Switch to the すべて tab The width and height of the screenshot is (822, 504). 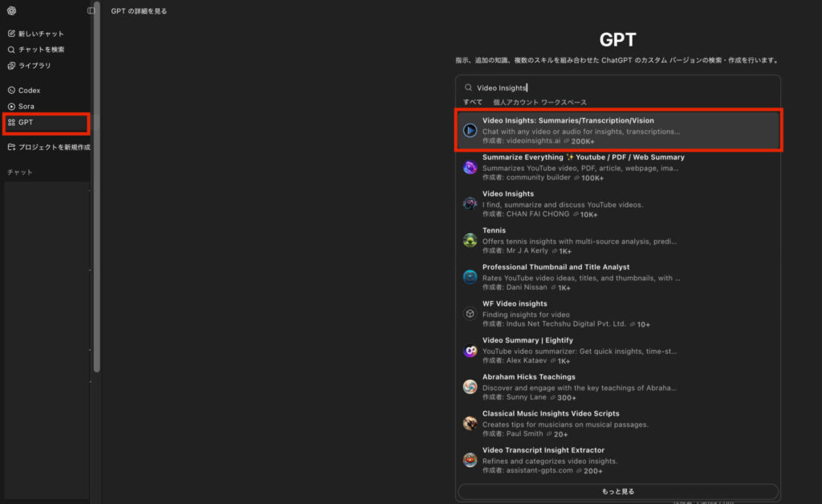tap(472, 102)
